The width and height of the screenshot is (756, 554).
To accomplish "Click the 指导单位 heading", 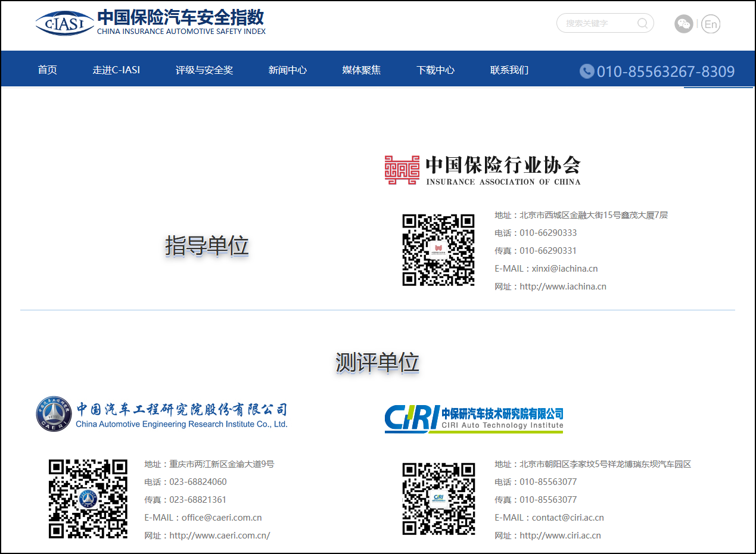I will tap(207, 245).
